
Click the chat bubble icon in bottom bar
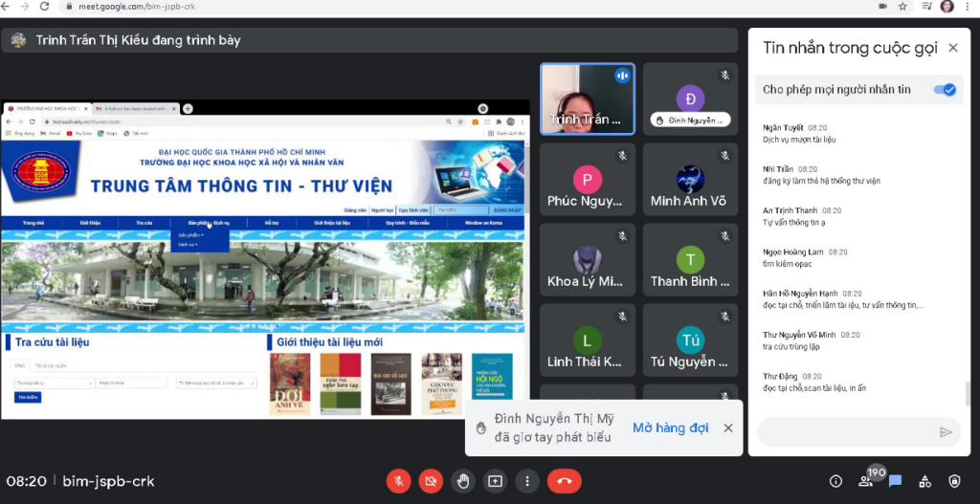tap(895, 481)
